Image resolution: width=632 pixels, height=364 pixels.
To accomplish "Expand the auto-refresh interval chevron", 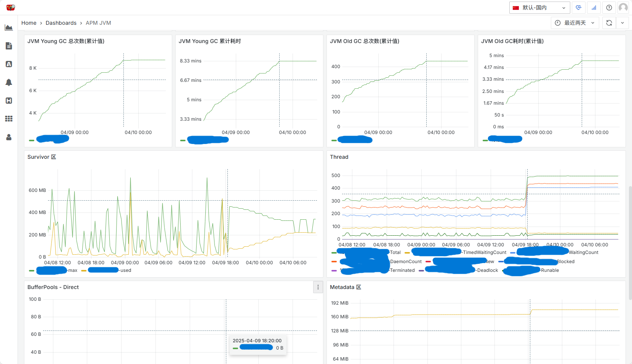I will 622,23.
